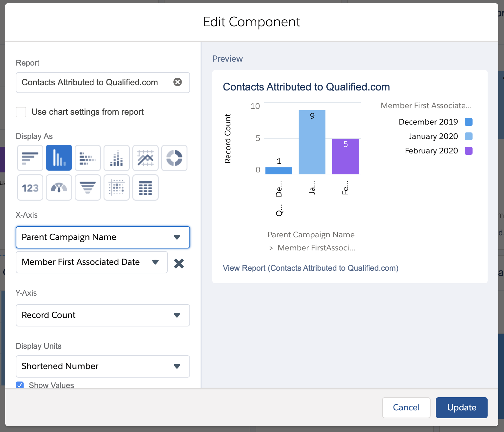Select gauge chart display type
The height and width of the screenshot is (432, 504).
(x=59, y=187)
